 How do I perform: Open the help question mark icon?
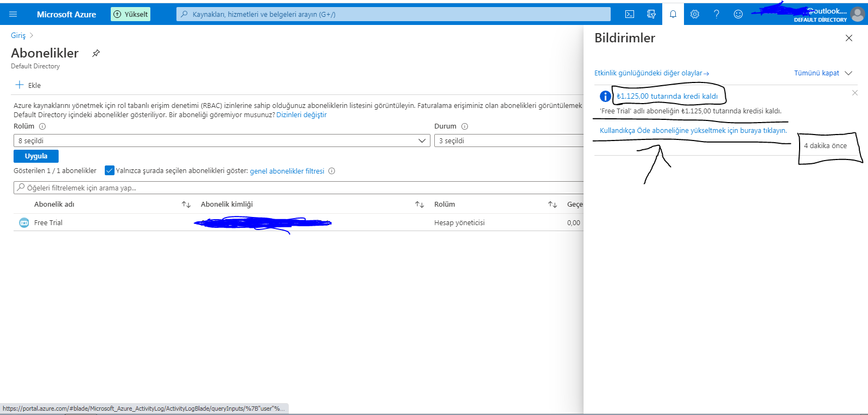[717, 14]
